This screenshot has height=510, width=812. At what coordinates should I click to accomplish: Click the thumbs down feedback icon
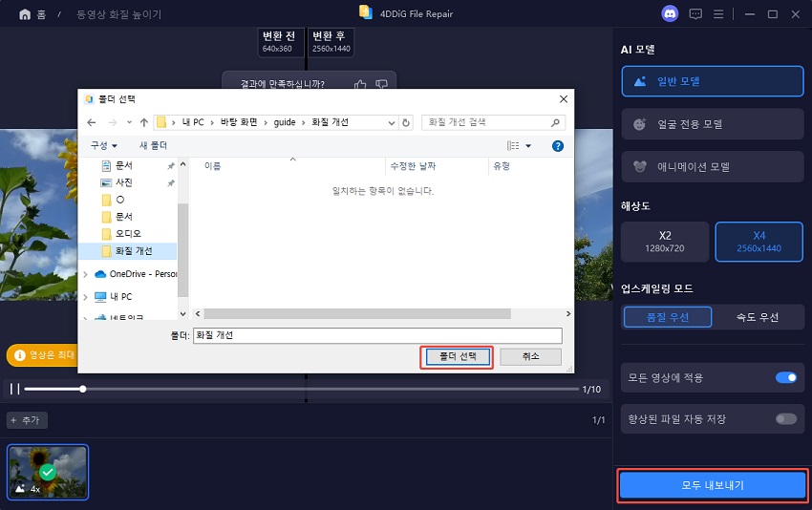[x=382, y=84]
